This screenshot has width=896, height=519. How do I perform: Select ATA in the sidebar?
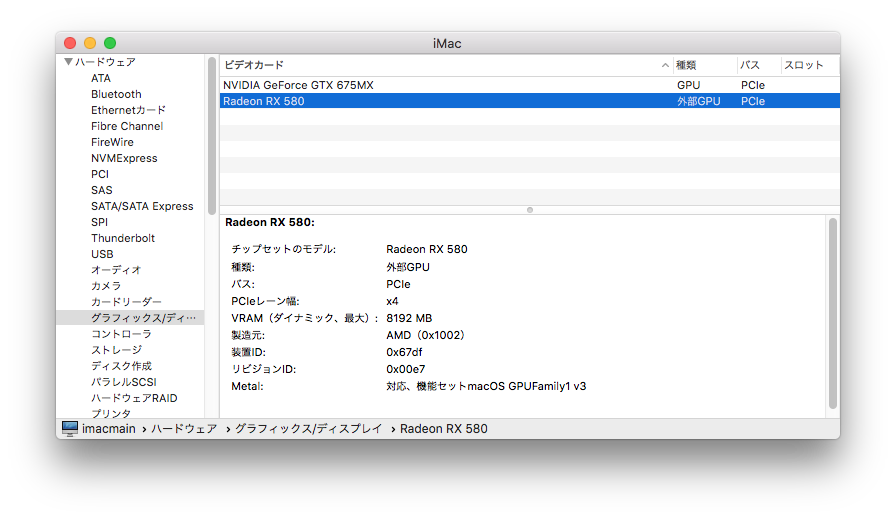click(x=101, y=78)
